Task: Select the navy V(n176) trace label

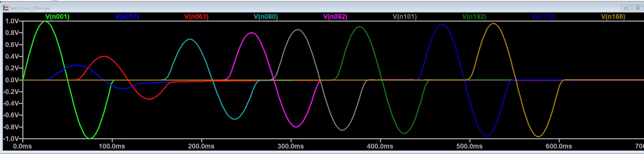Action: pyautogui.click(x=544, y=16)
